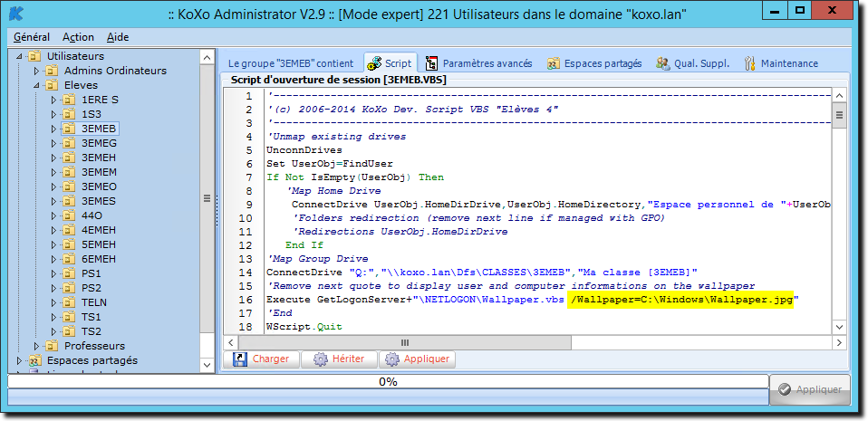The image size is (868, 421).
Task: Switch to the Maintenance tab
Action: (782, 63)
